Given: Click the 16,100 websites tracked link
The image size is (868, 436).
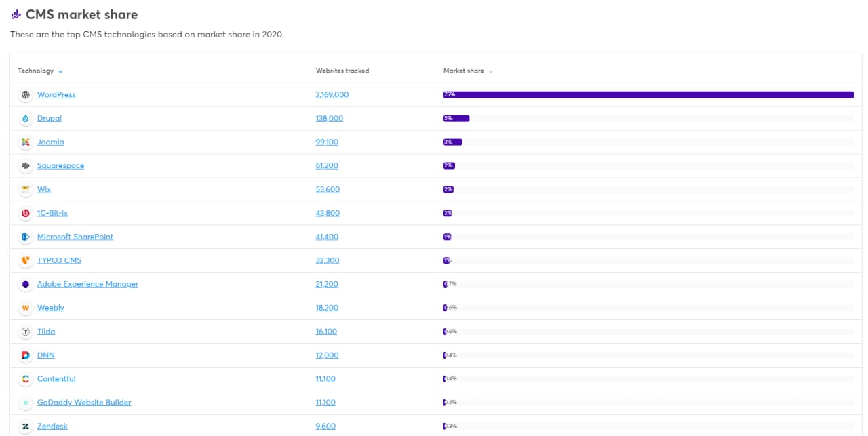Looking at the screenshot, I should pos(326,332).
